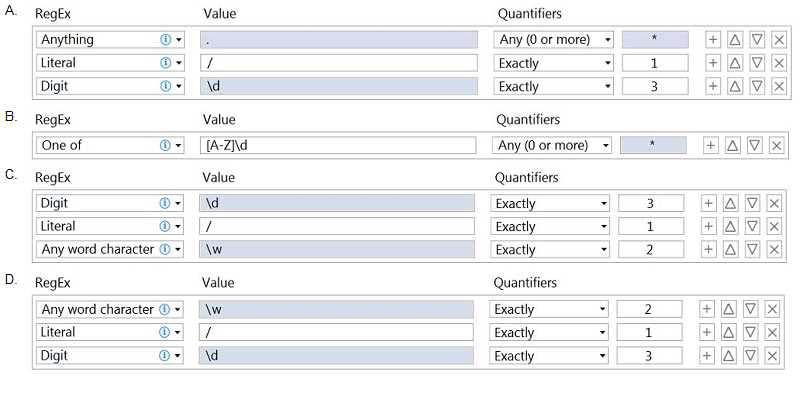Click the move up triangle in option D's Digit row
Screen dimensions: 805x393
[x=729, y=355]
